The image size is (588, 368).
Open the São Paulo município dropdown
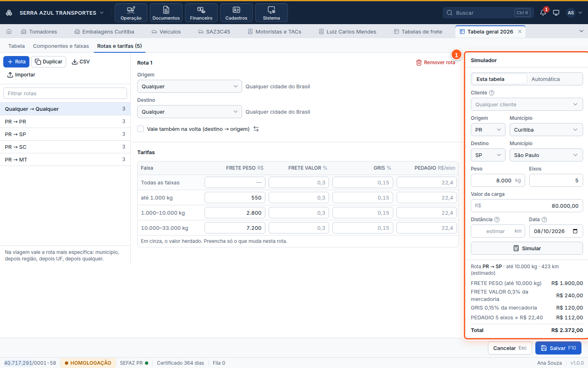click(546, 155)
